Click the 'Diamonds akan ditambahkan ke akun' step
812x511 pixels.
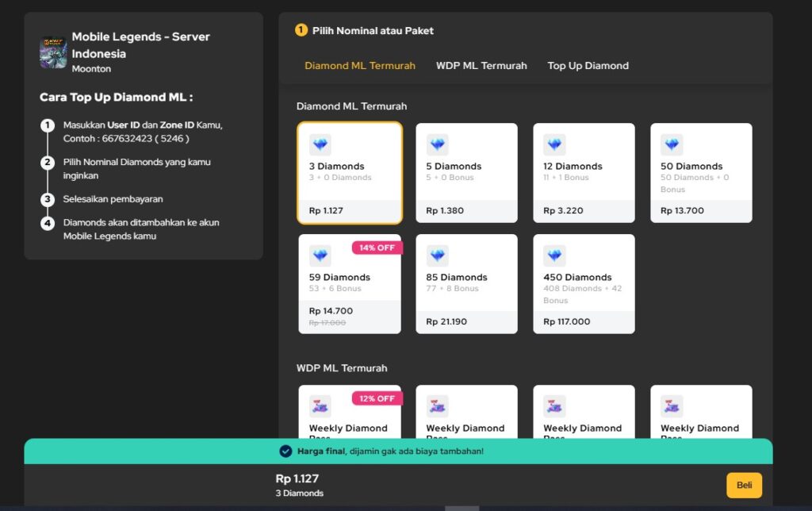click(x=141, y=229)
